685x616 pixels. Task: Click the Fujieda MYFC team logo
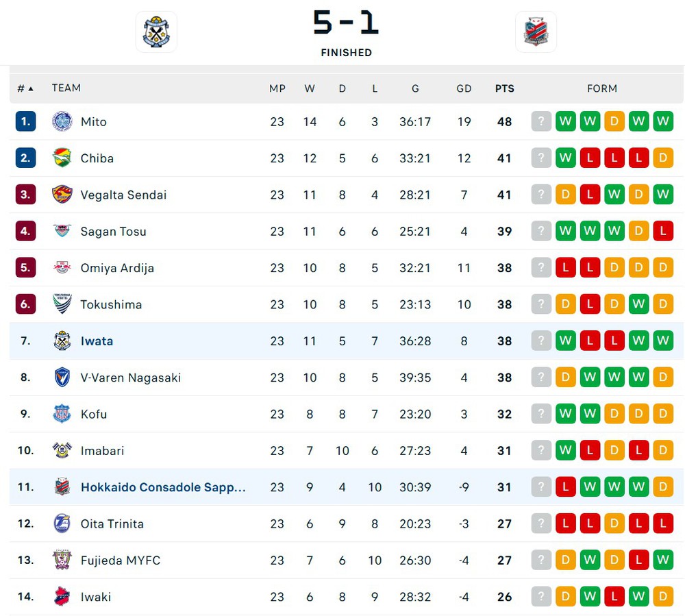62,560
